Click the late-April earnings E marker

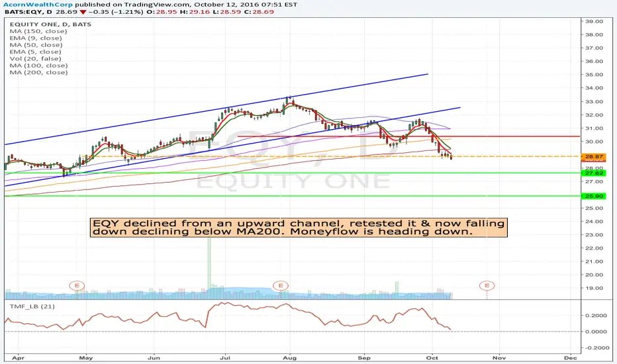click(x=77, y=286)
